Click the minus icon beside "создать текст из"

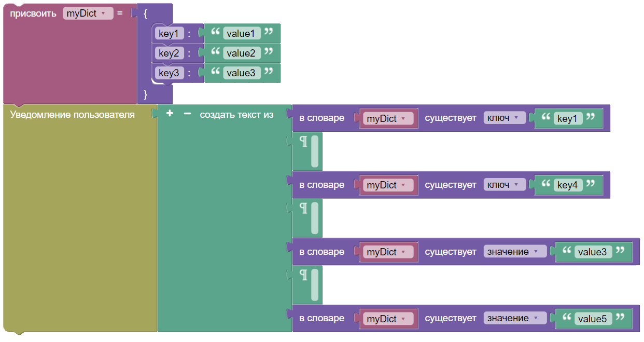pyautogui.click(x=188, y=114)
